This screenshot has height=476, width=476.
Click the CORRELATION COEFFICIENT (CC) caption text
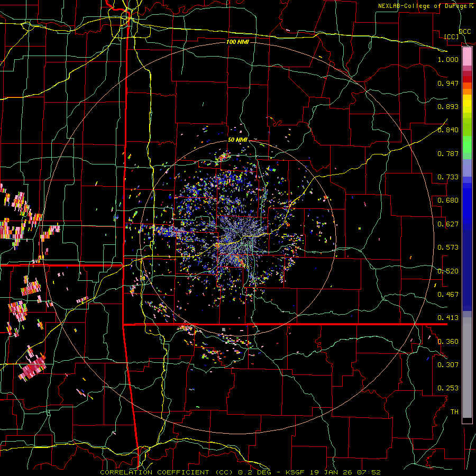[167, 472]
